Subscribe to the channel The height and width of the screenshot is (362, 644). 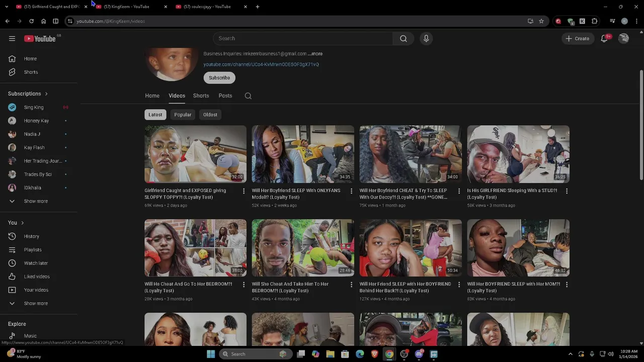click(219, 78)
